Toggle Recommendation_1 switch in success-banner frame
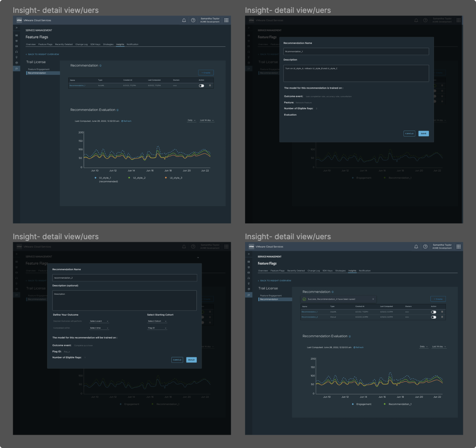Screen dimensions: 476x448 tap(434, 312)
